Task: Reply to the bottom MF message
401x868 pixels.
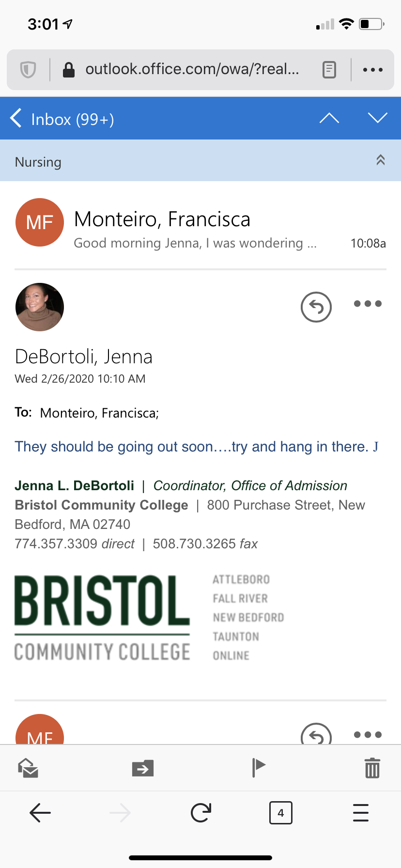Action: click(x=316, y=734)
